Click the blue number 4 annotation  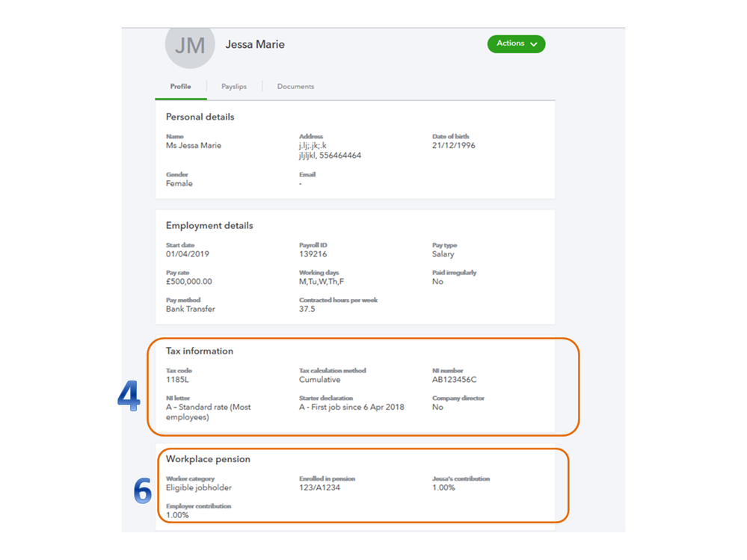coord(129,397)
